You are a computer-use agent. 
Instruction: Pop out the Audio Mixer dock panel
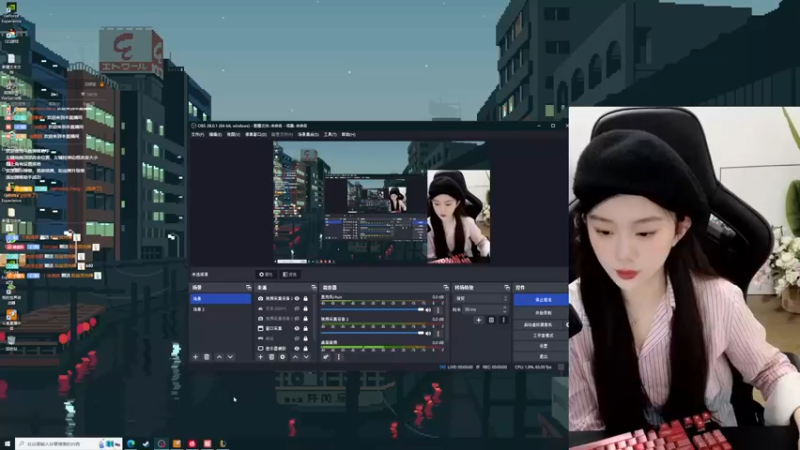click(x=446, y=288)
